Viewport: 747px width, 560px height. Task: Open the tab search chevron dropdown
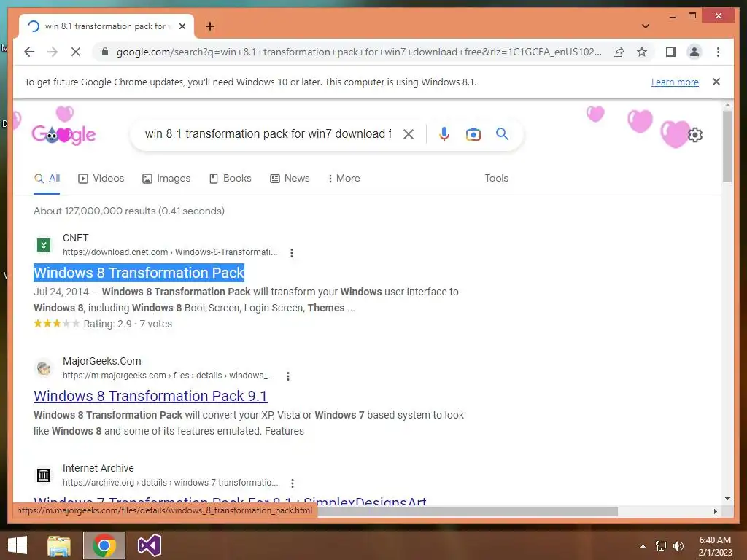click(x=646, y=26)
